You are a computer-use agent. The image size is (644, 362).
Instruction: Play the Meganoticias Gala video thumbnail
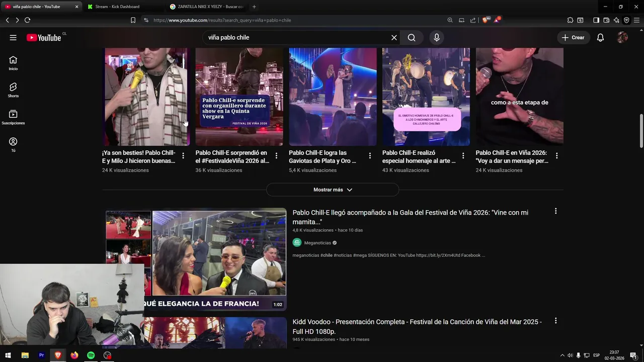pyautogui.click(x=196, y=259)
